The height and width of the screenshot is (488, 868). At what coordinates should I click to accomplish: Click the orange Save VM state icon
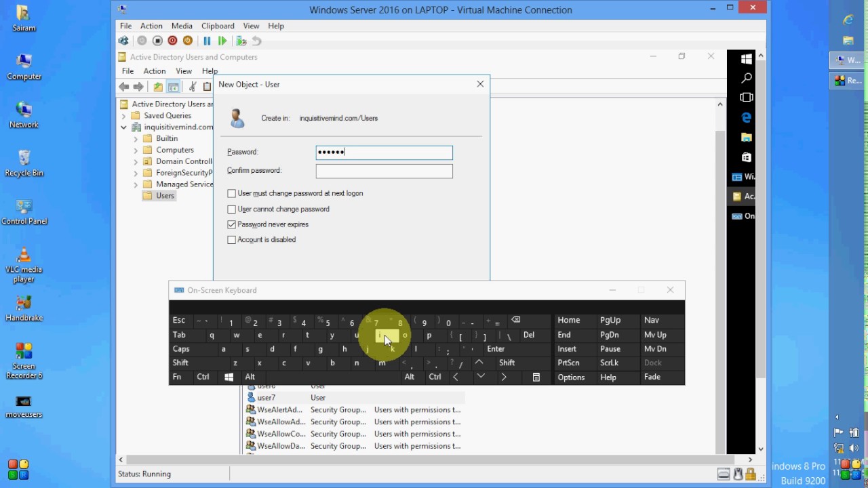[x=188, y=41]
